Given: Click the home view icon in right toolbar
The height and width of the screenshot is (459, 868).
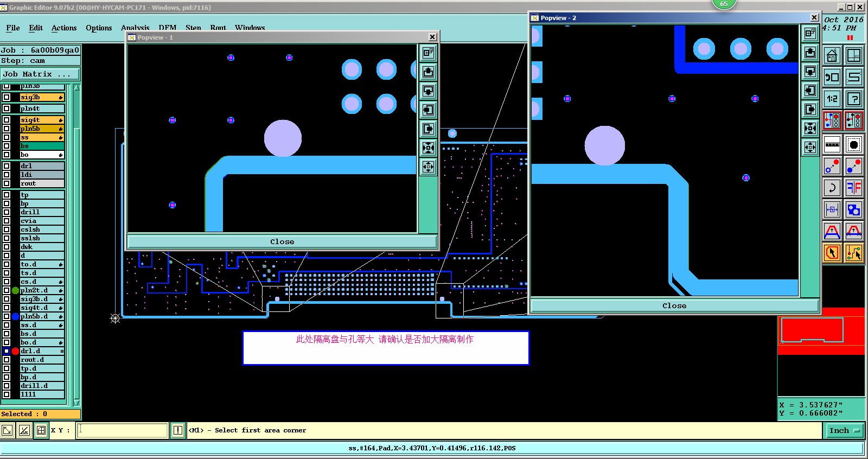Looking at the screenshot, I should coord(832,55).
